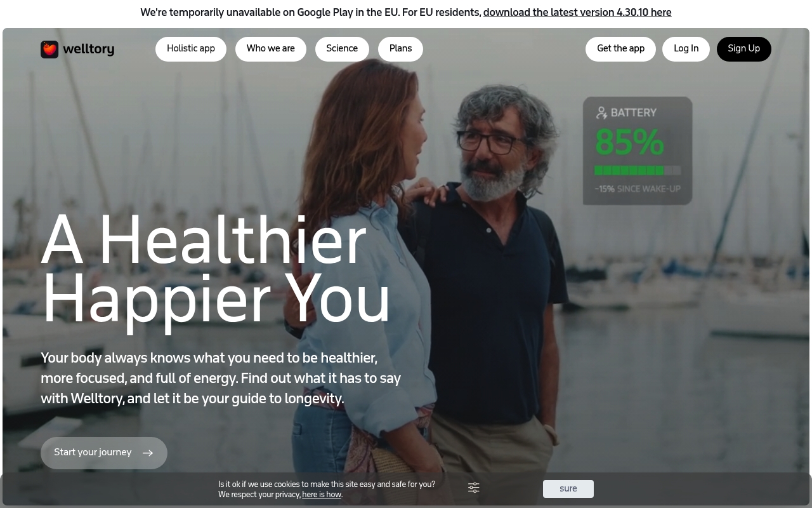Screen dimensions: 812x508
Task: Accept cookies with the sure button
Action: pos(568,489)
